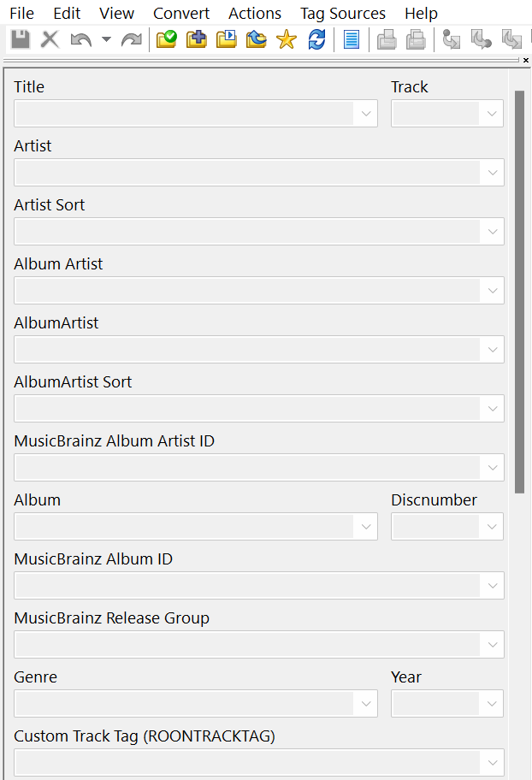
Task: Open the Actions menu
Action: 255,13
